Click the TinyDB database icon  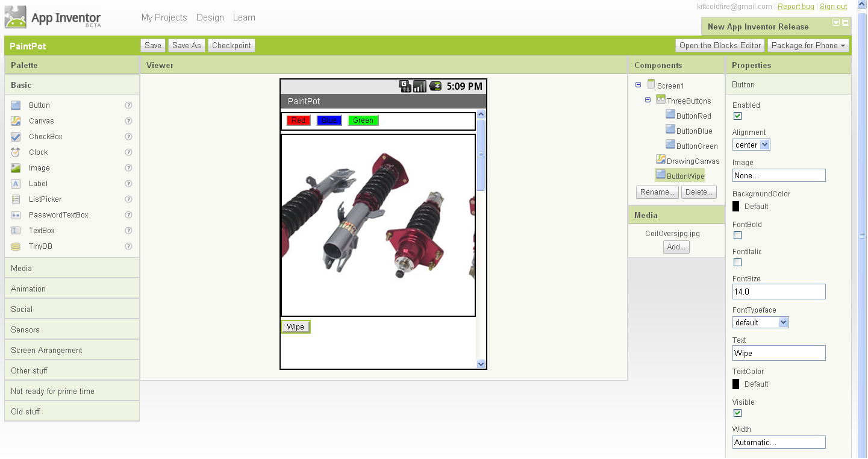tap(16, 246)
